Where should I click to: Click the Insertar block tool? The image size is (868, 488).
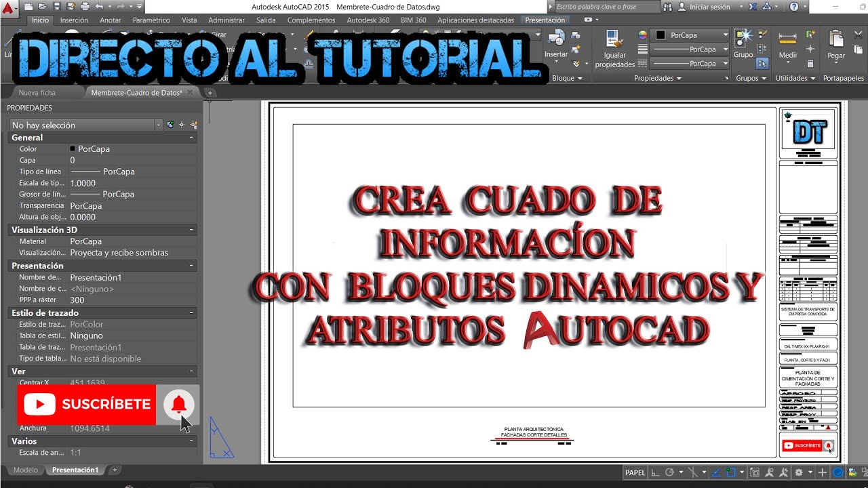tap(556, 44)
